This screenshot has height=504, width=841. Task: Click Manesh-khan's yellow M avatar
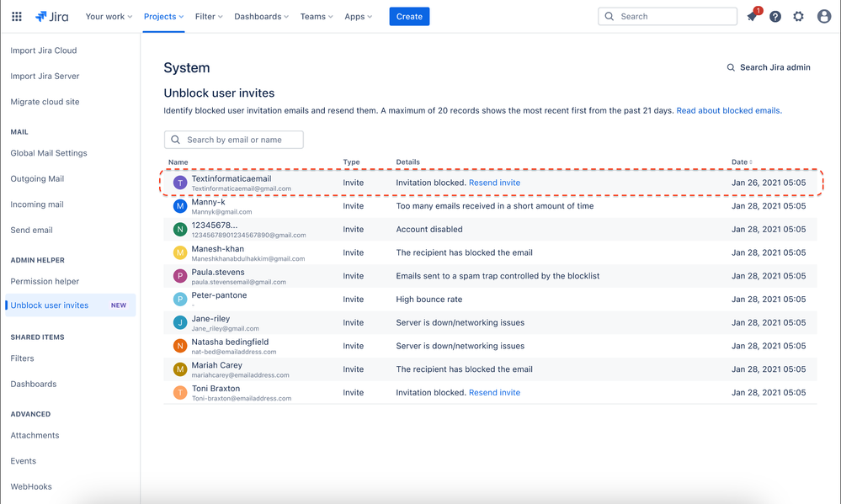click(x=179, y=252)
